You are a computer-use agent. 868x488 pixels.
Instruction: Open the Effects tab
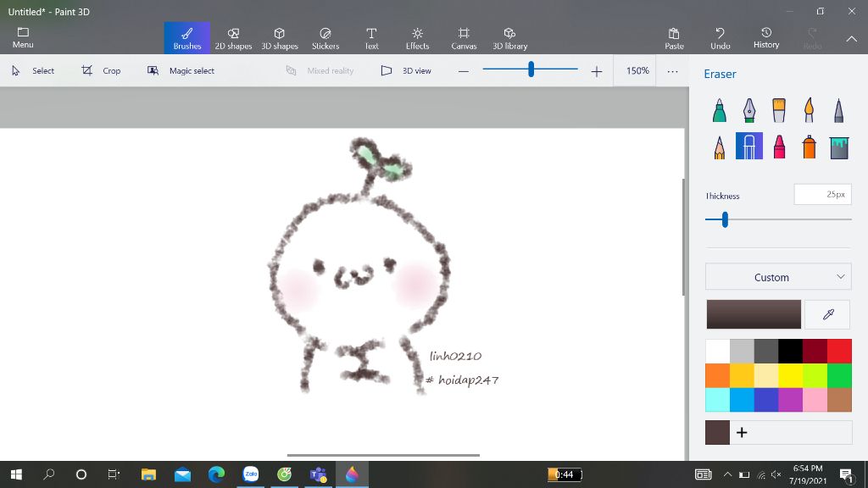click(417, 38)
